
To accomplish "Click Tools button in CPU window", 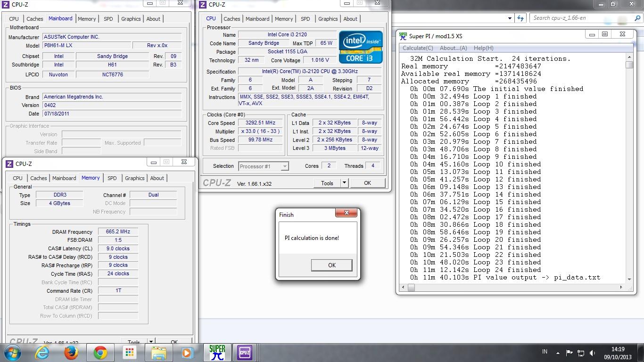I will coord(327,183).
